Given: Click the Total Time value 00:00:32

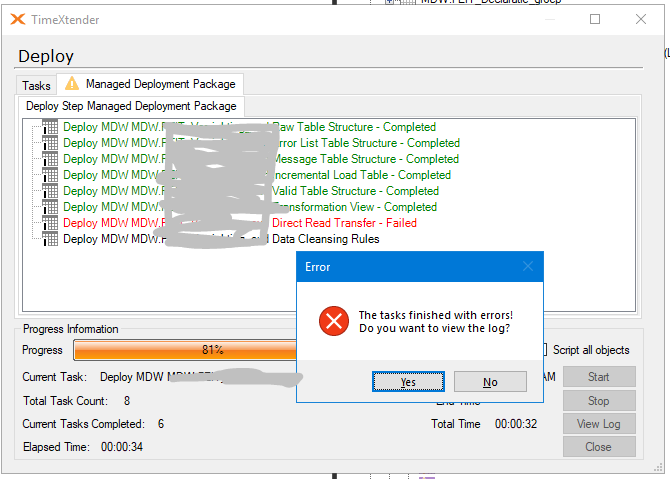Looking at the screenshot, I should point(516,424).
